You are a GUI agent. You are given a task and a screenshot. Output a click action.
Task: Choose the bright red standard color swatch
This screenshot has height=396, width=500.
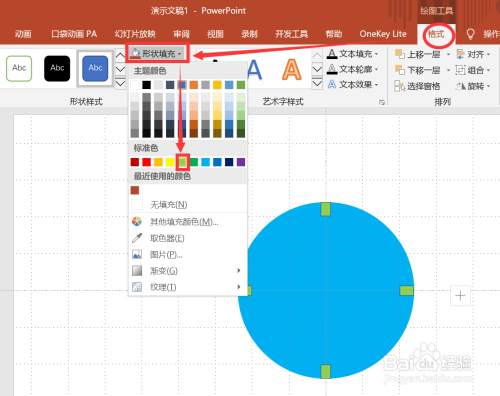tap(146, 162)
